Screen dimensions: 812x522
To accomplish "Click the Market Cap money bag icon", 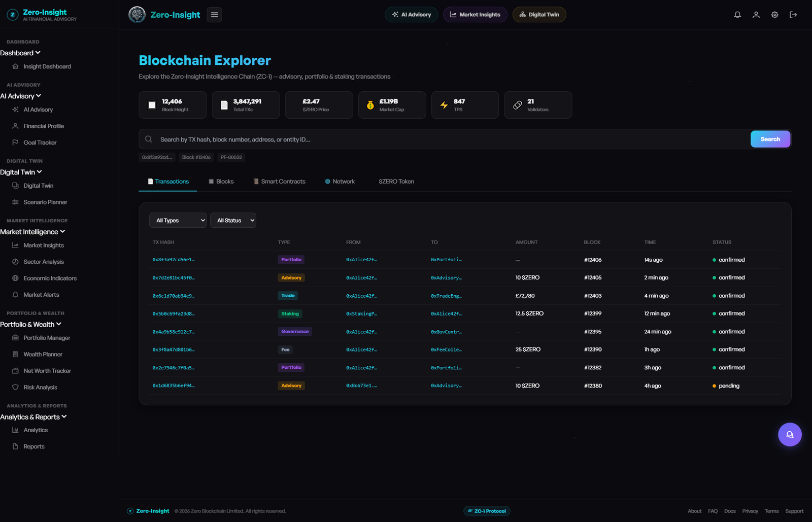I will click(370, 105).
